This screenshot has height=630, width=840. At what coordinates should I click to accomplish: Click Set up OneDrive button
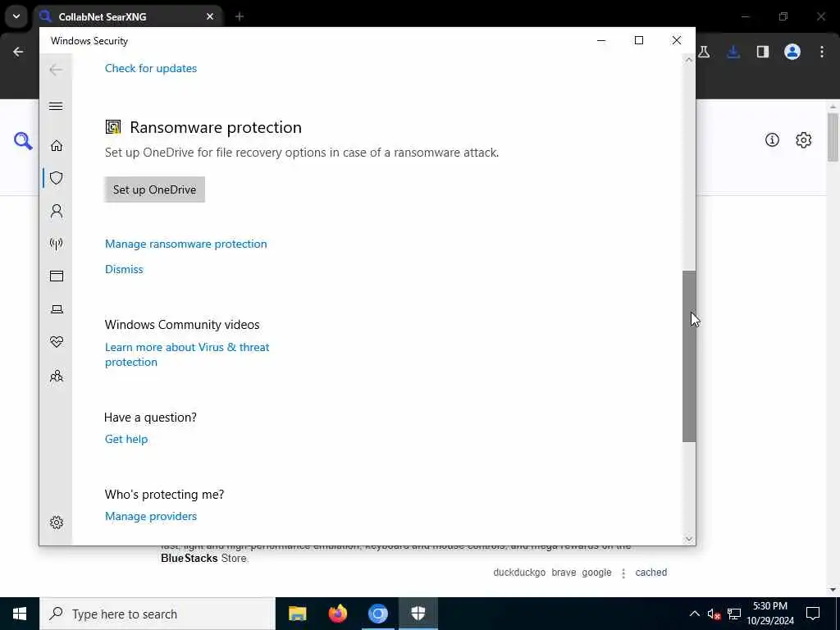pyautogui.click(x=154, y=189)
